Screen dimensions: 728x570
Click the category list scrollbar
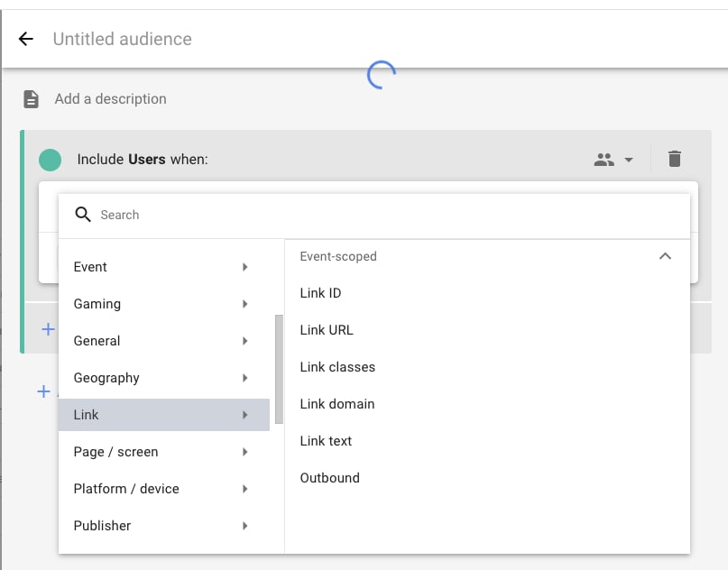279,369
